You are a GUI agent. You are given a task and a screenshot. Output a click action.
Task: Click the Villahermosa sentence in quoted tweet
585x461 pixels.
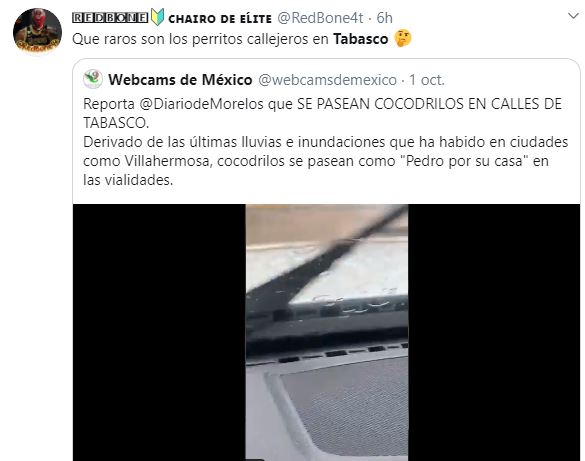point(325,161)
